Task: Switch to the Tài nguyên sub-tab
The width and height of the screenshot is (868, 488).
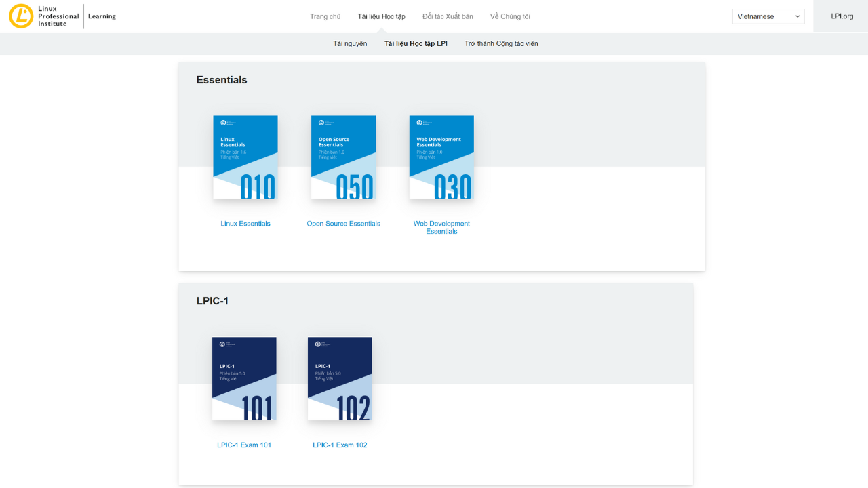Action: tap(350, 43)
